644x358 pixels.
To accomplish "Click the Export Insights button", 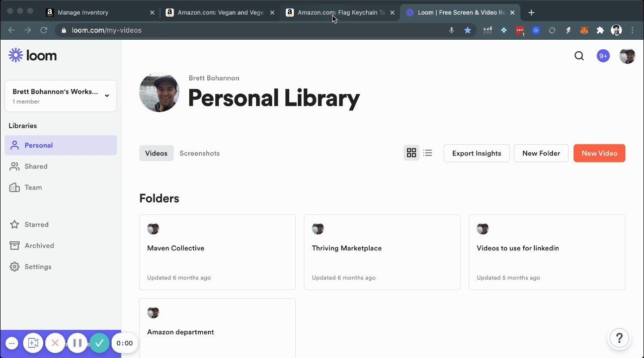I will pos(476,153).
